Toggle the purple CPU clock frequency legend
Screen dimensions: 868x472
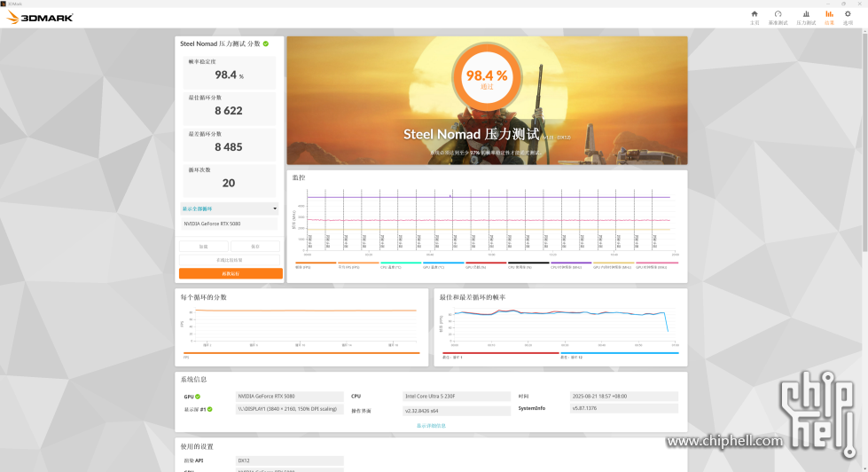(571, 264)
